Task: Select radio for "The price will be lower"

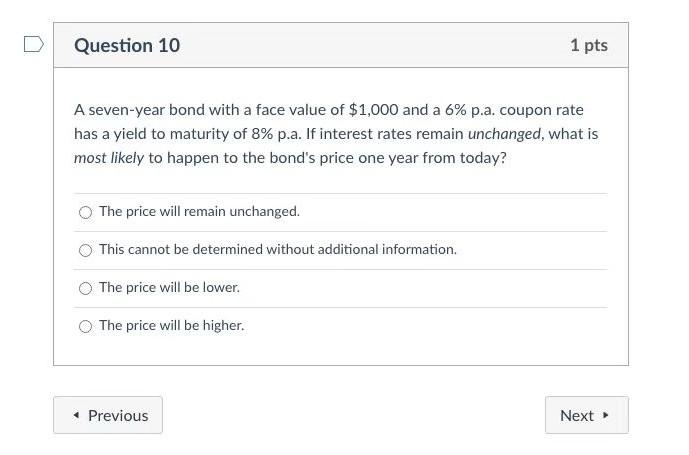Action: 85,288
